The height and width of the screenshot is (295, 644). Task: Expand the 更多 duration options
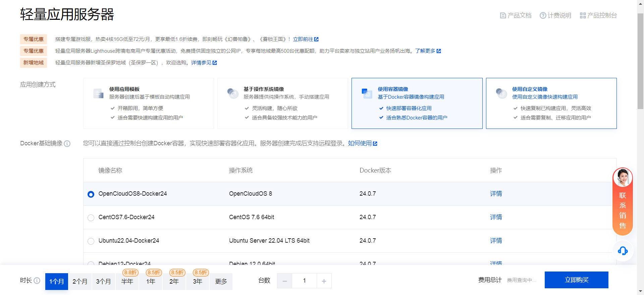click(x=221, y=282)
